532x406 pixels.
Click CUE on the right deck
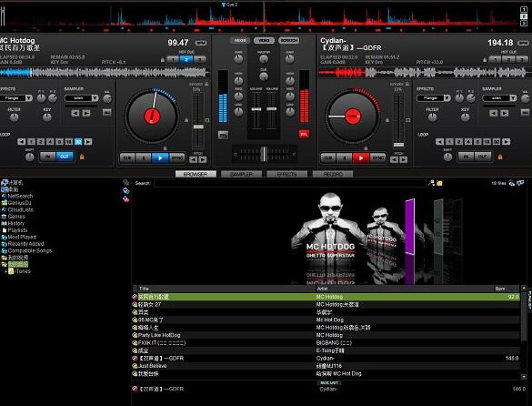pos(328,158)
